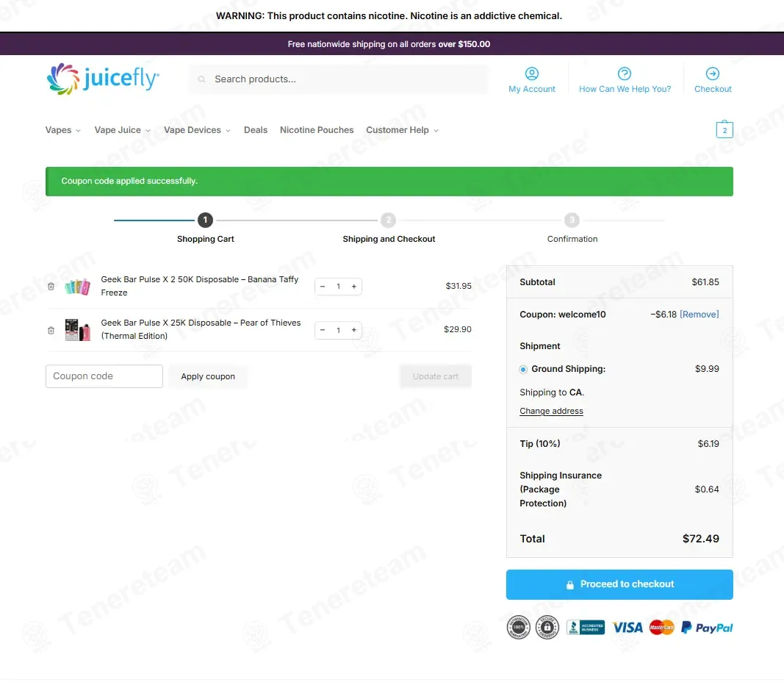Image resolution: width=784 pixels, height=685 pixels.
Task: Open Banana Taffy Freeze product thumbnail
Action: tap(77, 287)
